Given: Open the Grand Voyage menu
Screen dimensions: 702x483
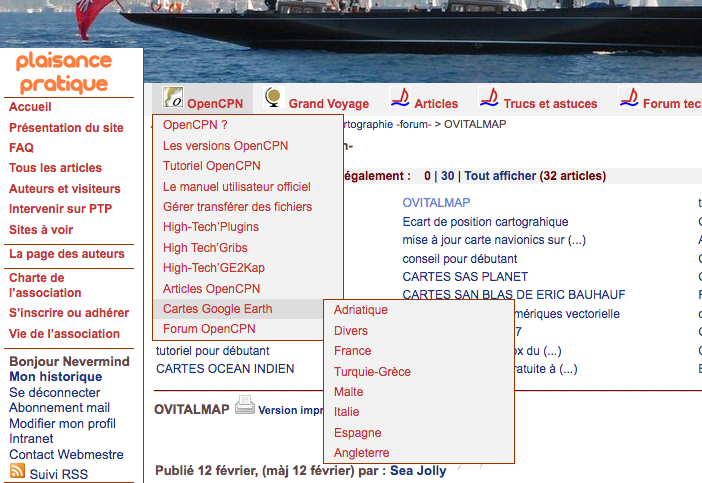Looking at the screenshot, I should pyautogui.click(x=329, y=104).
